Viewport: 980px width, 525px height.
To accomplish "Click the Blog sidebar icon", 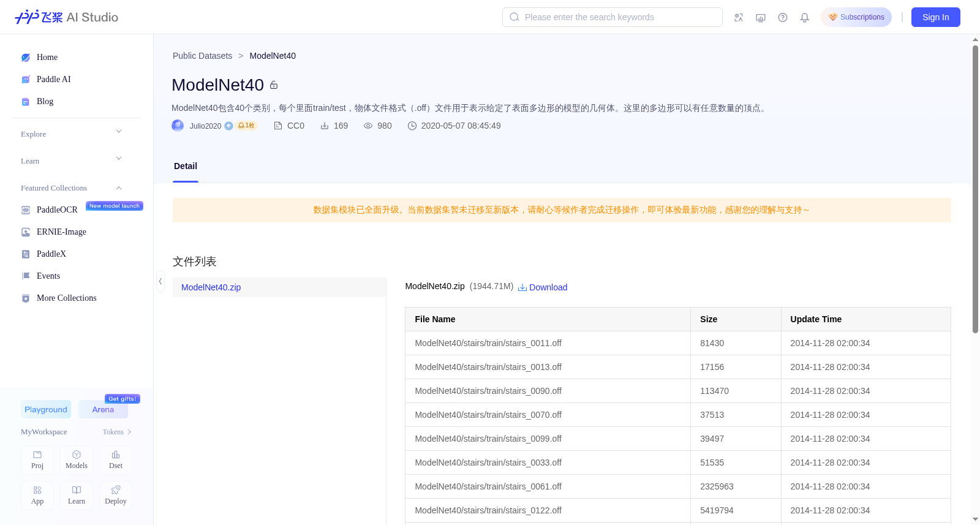I will 26,102.
